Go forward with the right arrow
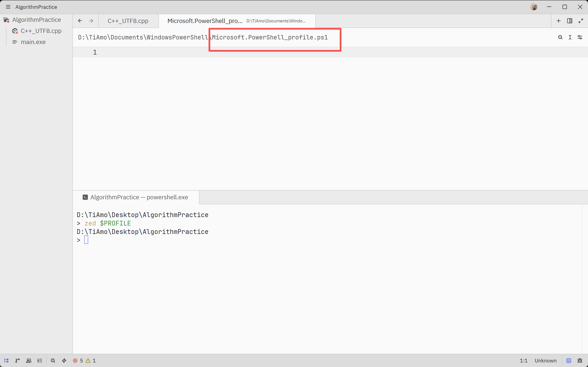This screenshot has width=588, height=367. point(91,21)
